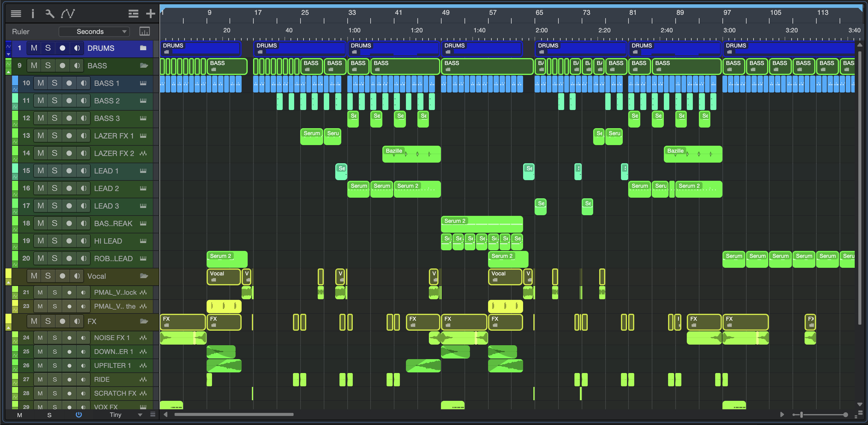Viewport: 868px width, 425px height.
Task: Click bar 49 on the timeline ruler
Action: pos(445,12)
